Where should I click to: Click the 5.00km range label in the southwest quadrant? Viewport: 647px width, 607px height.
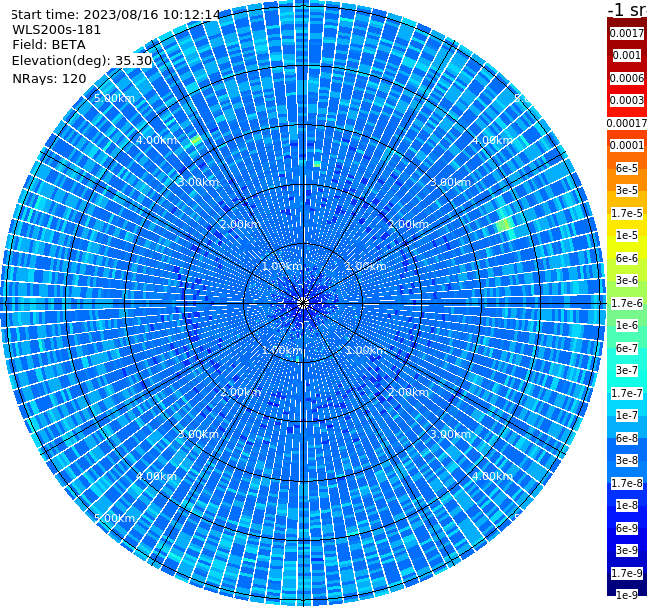[114, 518]
